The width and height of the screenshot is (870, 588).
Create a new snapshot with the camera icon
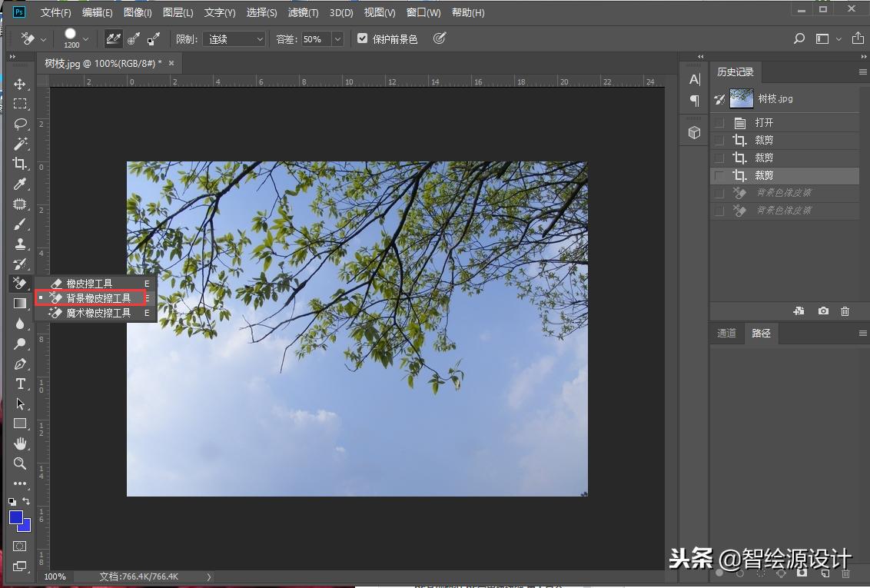823,311
